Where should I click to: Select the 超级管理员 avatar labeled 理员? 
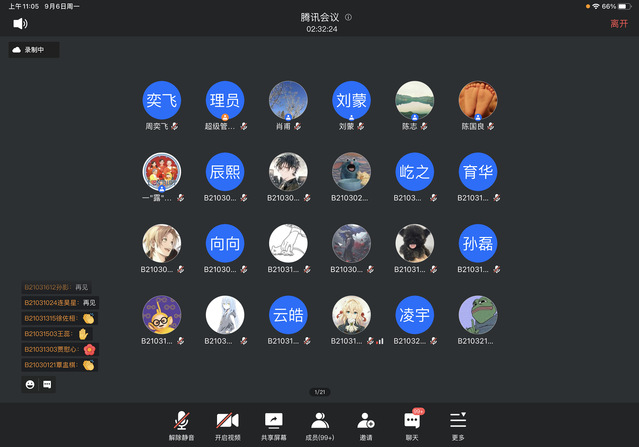click(224, 100)
